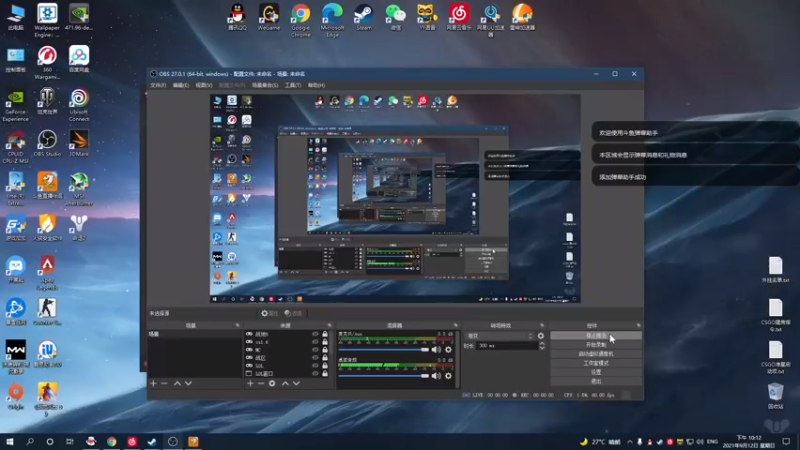Image resolution: width=800 pixels, height=450 pixels.
Task: Toggle the lock on the MC source
Action: point(325,350)
